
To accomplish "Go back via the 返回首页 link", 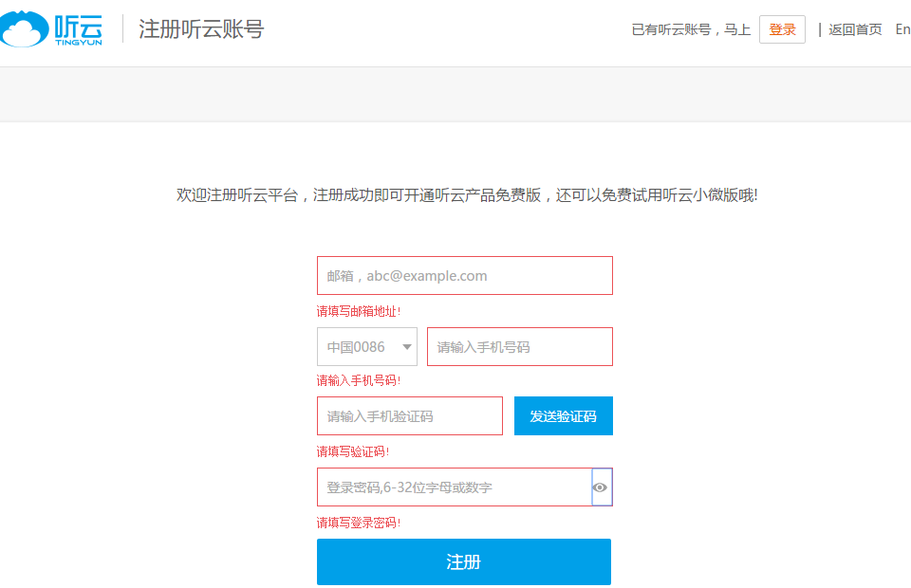I will [x=854, y=29].
